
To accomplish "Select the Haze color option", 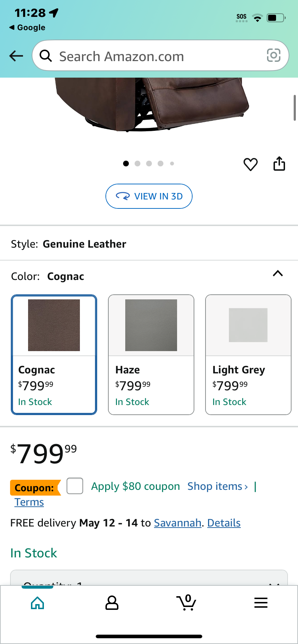I will pos(151,355).
